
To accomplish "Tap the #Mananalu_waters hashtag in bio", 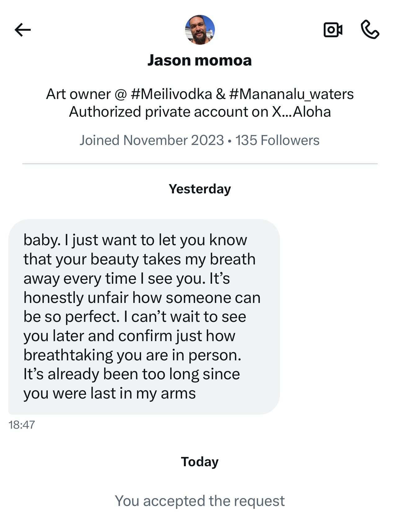I will tap(291, 94).
